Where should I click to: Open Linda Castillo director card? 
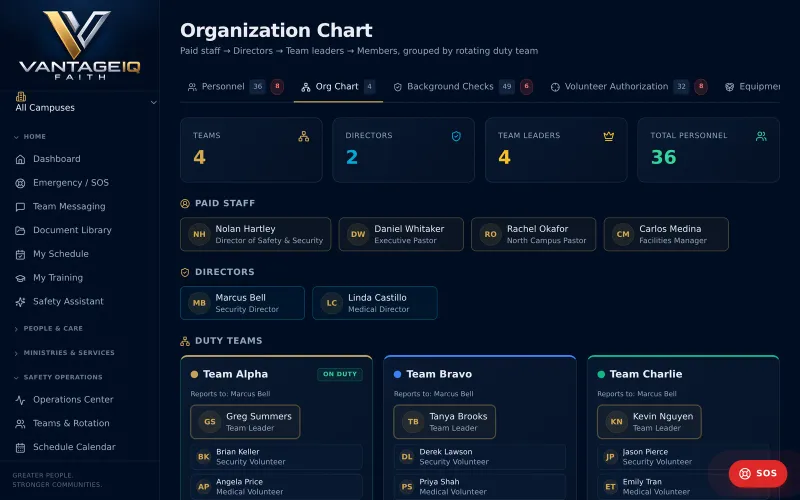[375, 303]
